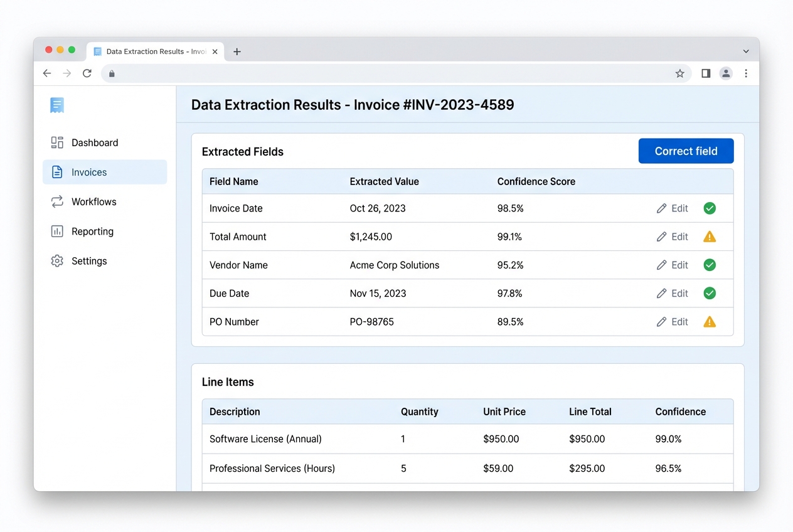Open a new browser tab
793x532 pixels.
point(237,51)
